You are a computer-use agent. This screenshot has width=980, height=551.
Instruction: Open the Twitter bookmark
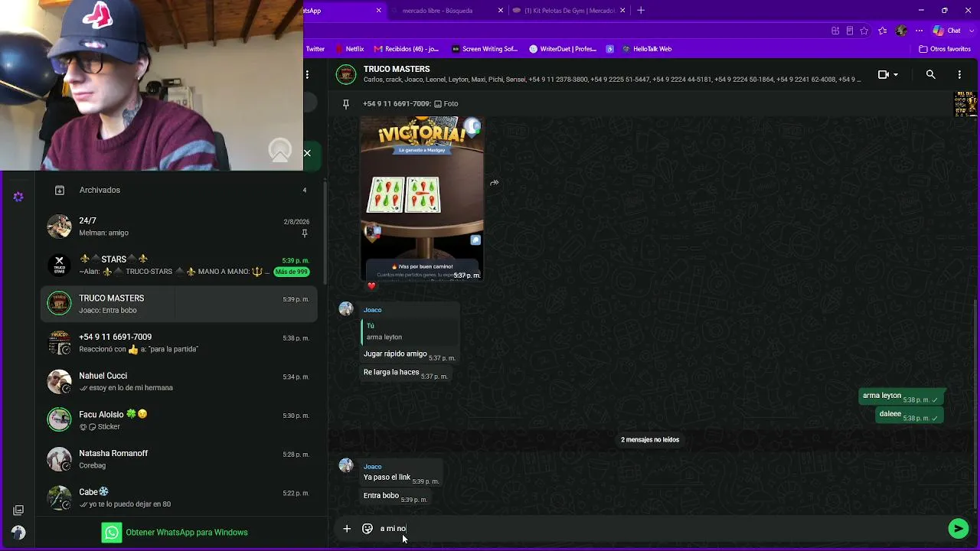click(x=315, y=49)
